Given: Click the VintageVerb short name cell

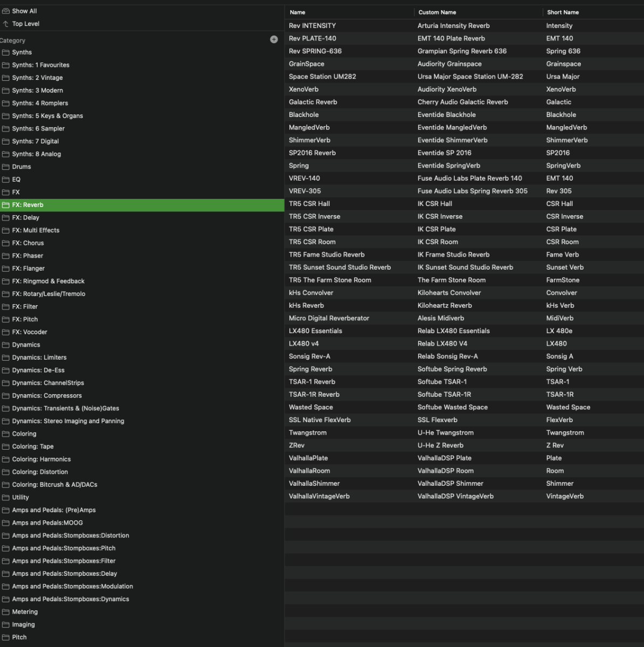Looking at the screenshot, I should tap(565, 496).
